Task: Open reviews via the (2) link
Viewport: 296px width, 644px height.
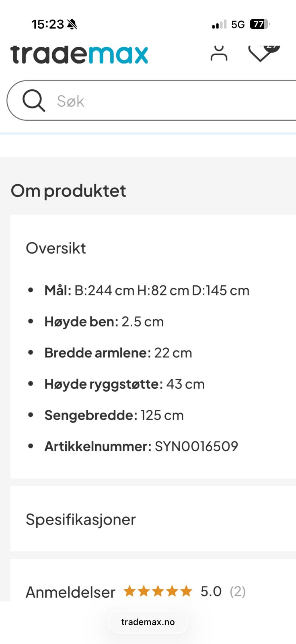Action: (238, 592)
